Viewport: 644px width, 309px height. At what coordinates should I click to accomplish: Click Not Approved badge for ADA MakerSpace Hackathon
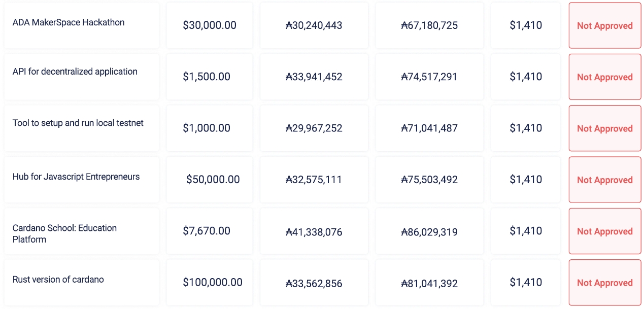click(604, 26)
